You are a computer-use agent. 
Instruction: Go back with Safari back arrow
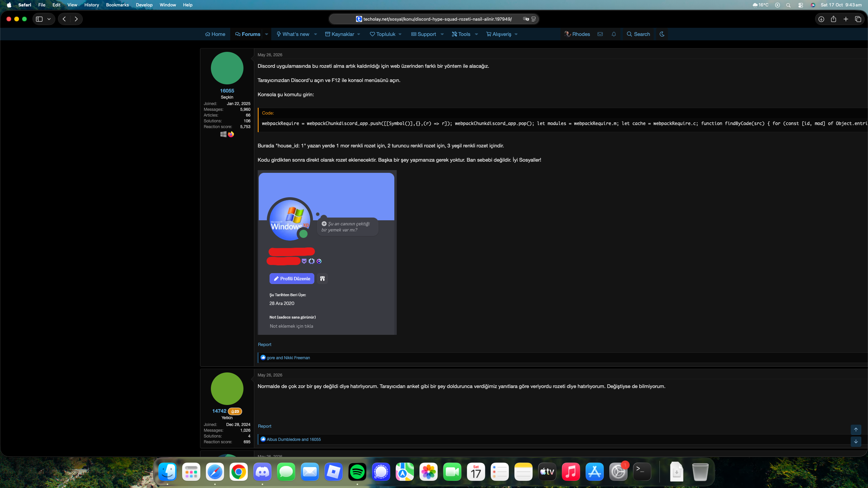(x=64, y=19)
